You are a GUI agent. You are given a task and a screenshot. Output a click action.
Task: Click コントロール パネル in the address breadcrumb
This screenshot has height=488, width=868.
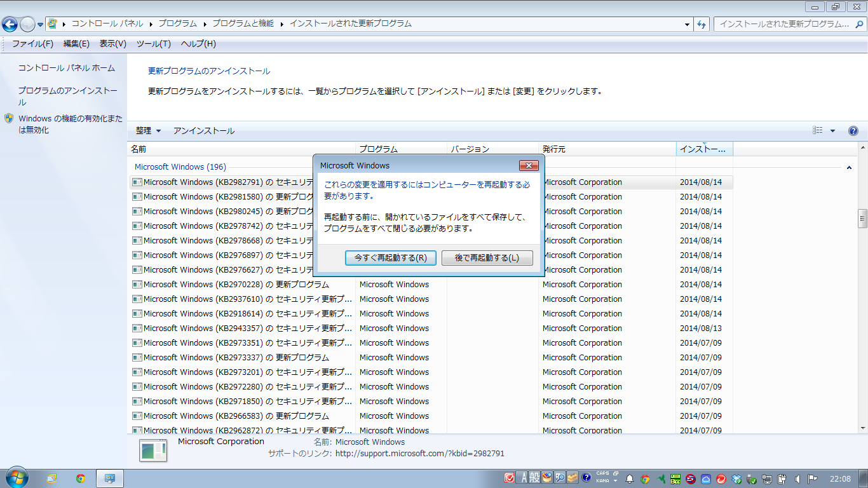[107, 24]
